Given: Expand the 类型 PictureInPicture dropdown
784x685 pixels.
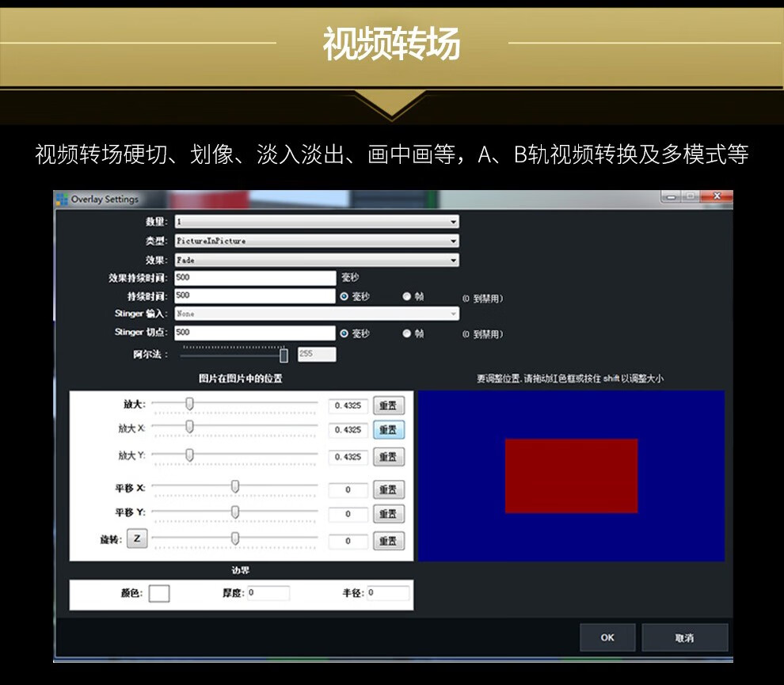Looking at the screenshot, I should [316, 241].
